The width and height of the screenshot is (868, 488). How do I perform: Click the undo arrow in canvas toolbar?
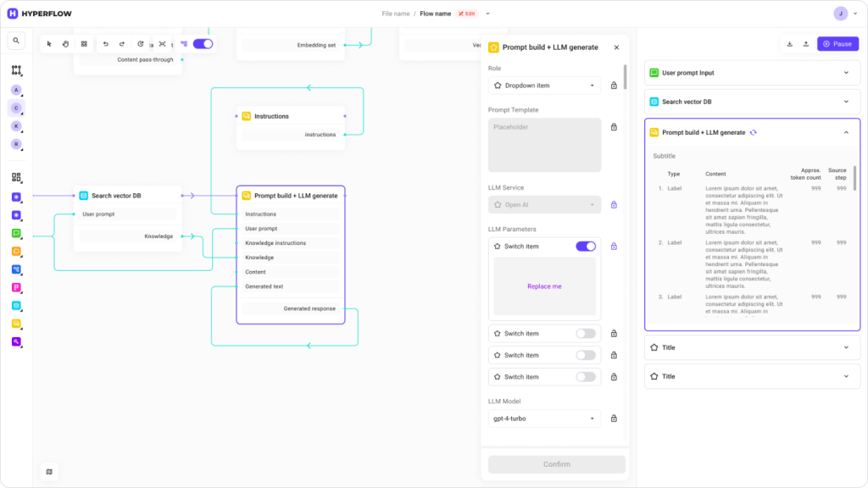[x=106, y=43]
